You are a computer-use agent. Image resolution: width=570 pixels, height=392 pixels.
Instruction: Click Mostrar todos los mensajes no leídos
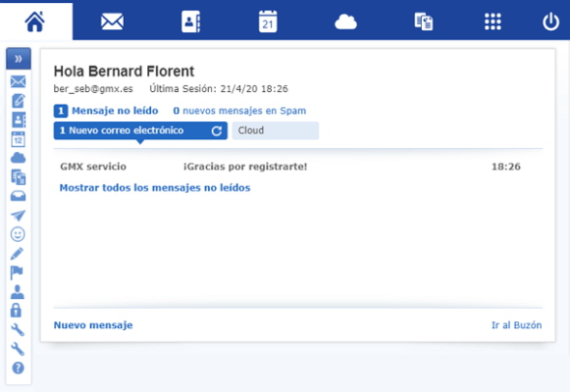[x=155, y=187]
